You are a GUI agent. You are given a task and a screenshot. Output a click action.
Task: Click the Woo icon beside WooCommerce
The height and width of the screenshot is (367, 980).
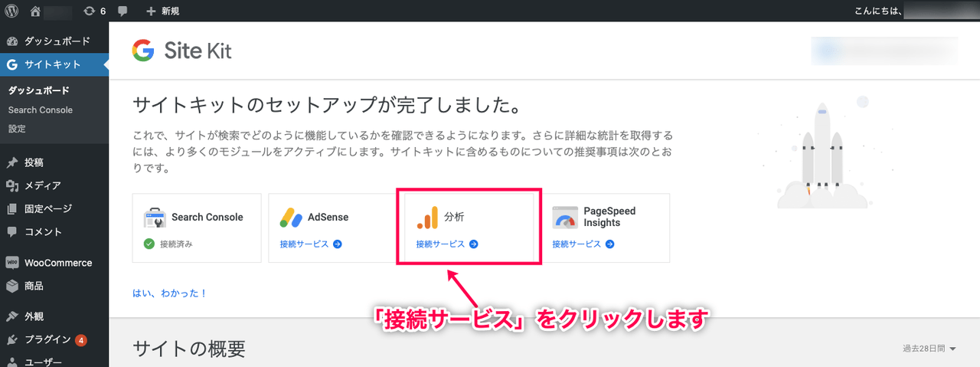(12, 263)
